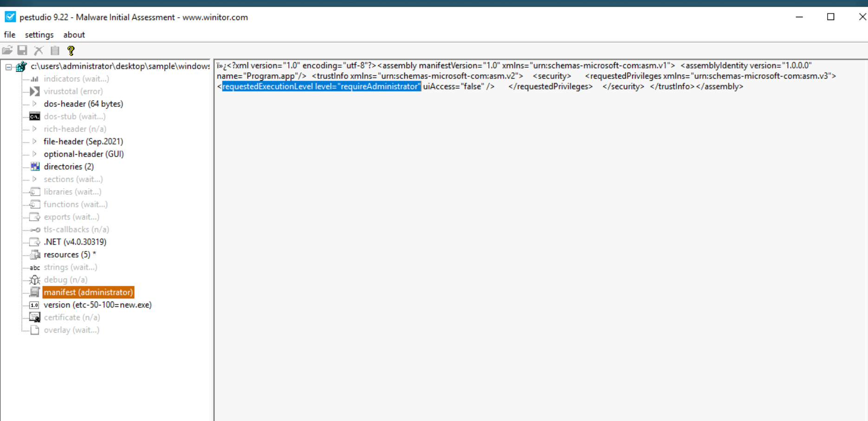Select the functions icon in the tree
This screenshot has height=421, width=868.
[x=35, y=204]
